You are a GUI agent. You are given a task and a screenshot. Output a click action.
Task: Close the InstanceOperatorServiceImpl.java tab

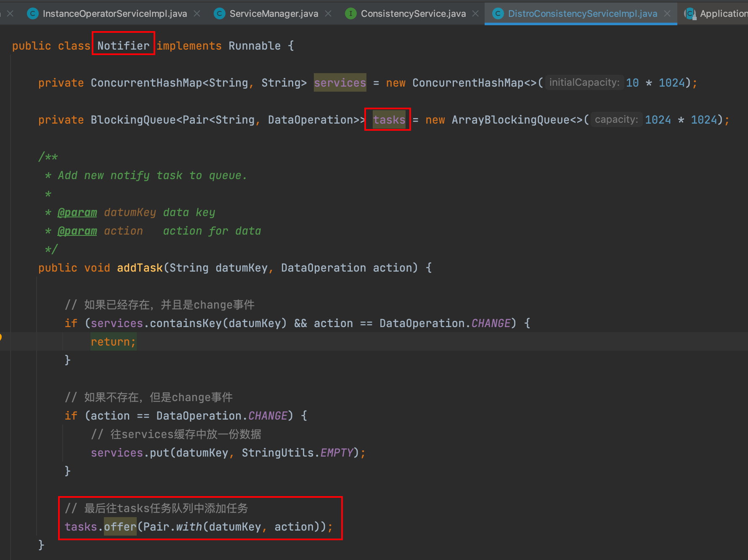pos(197,13)
